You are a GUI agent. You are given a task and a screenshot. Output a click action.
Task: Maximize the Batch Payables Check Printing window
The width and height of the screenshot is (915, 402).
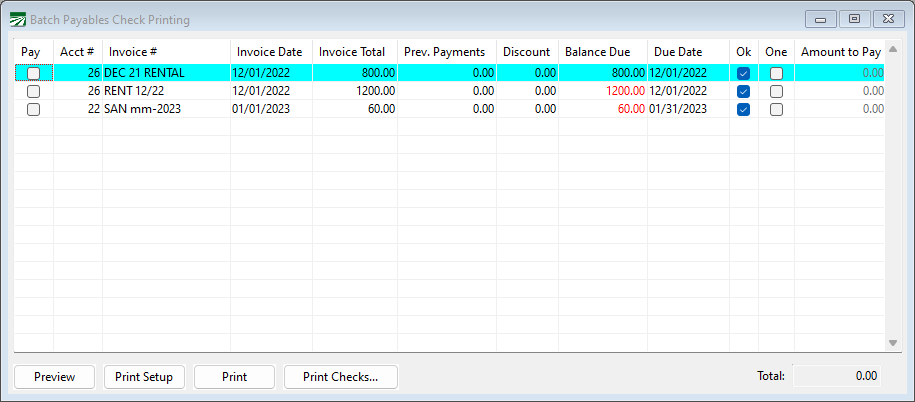pos(855,19)
